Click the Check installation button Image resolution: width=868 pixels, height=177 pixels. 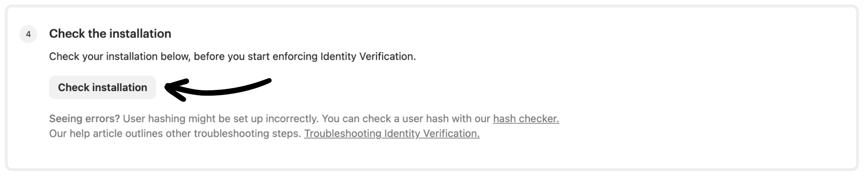(x=102, y=87)
